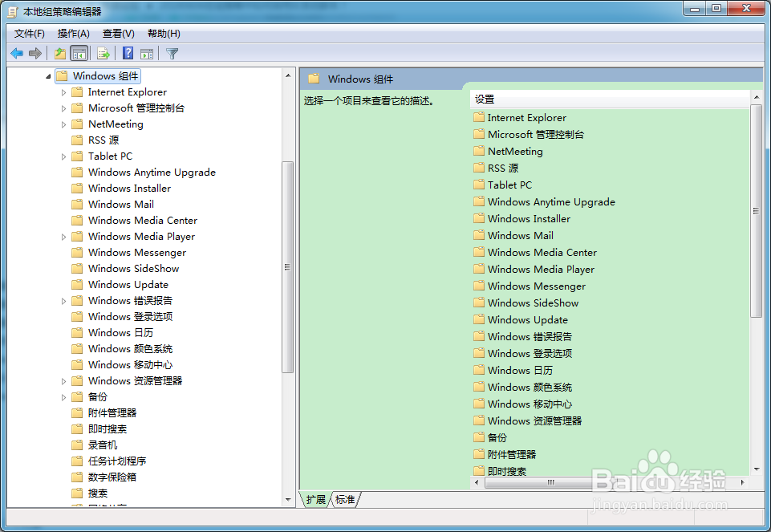Screen dimensions: 771x532
Task: Expand the NetMeeting tree node
Action: (x=63, y=124)
